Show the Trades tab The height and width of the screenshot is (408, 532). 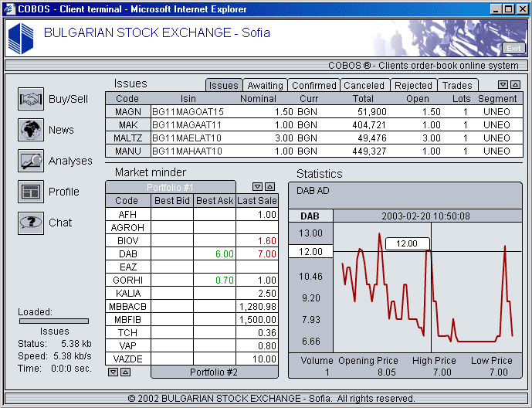457,86
